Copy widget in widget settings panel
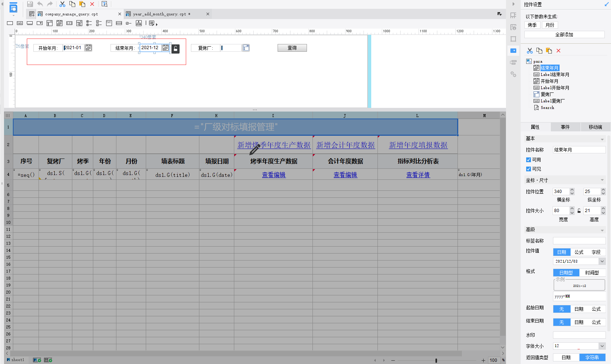 (539, 51)
